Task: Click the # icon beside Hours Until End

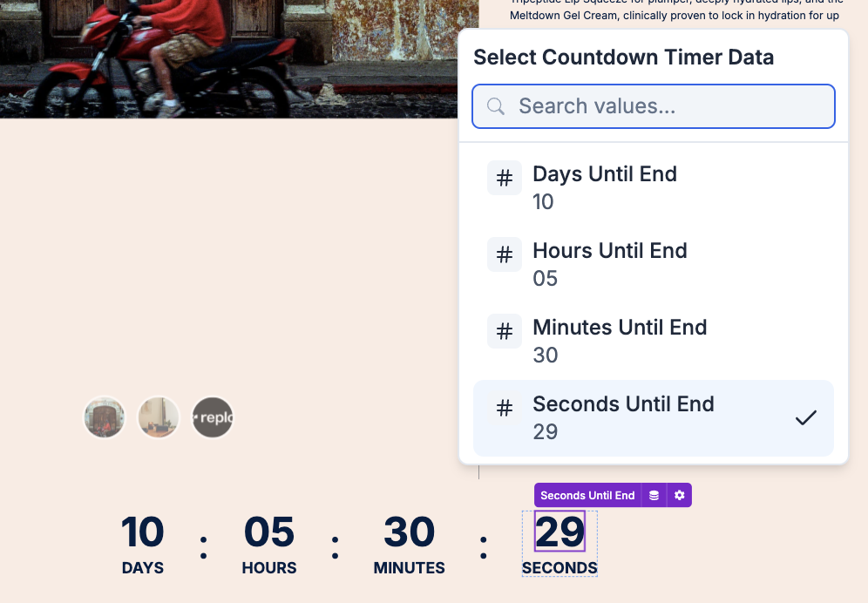Action: click(x=504, y=254)
